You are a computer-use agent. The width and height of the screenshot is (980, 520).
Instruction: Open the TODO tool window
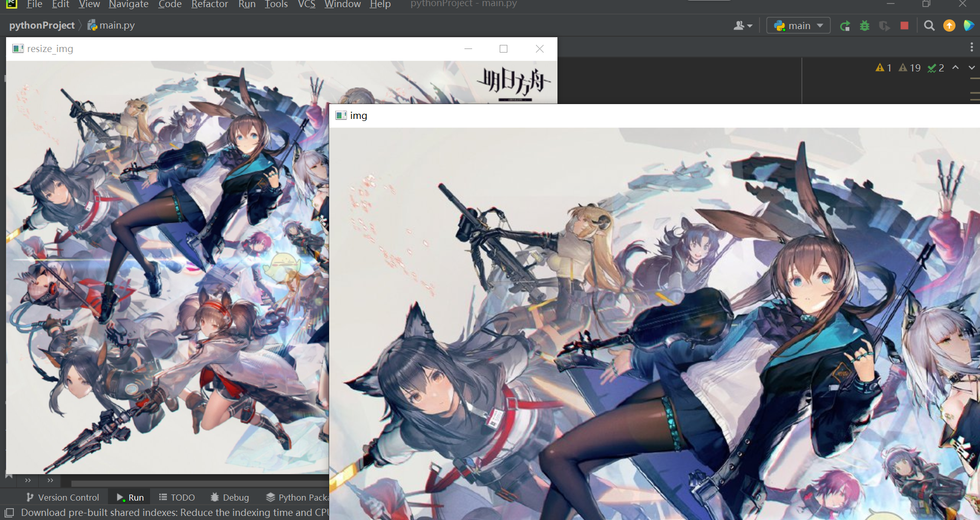click(x=177, y=497)
